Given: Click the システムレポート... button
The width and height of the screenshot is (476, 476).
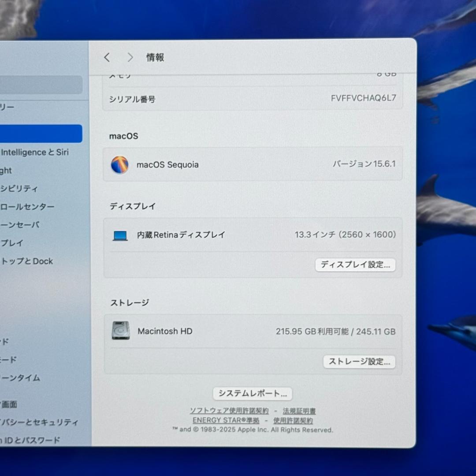Looking at the screenshot, I should pos(253,394).
